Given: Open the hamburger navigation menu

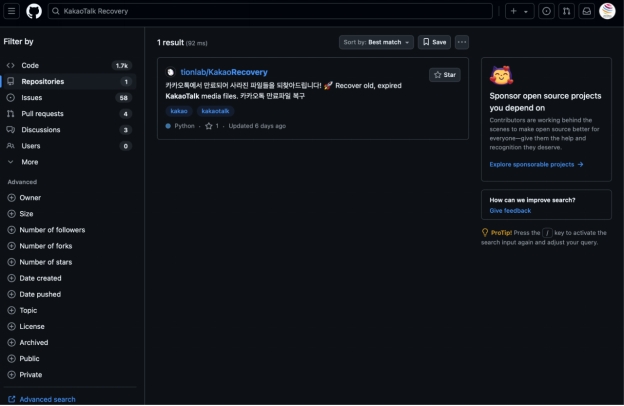Looking at the screenshot, I should pos(12,11).
